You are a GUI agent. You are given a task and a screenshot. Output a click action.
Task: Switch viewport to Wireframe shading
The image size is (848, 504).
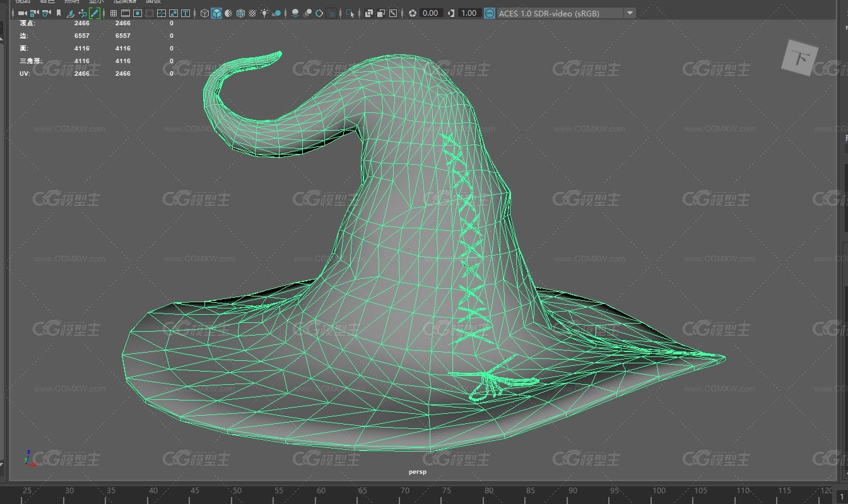tap(205, 13)
